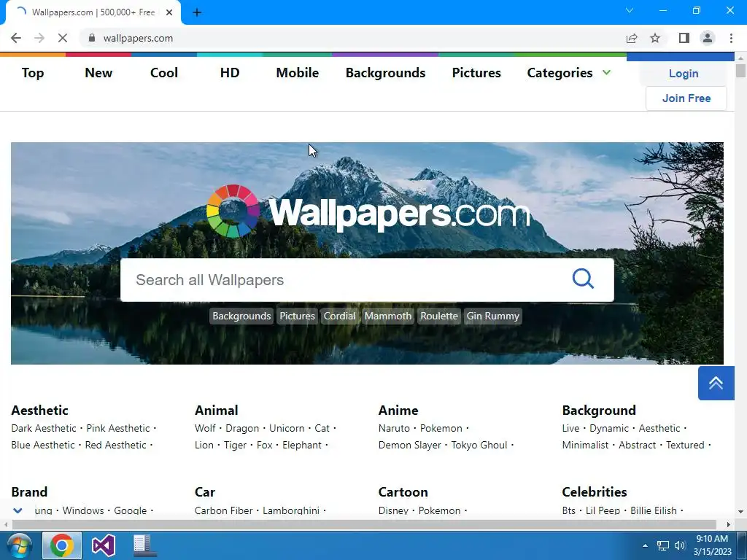This screenshot has width=747, height=560.
Task: Click the horizontal scrollbar thumb
Action: [x=365, y=525]
